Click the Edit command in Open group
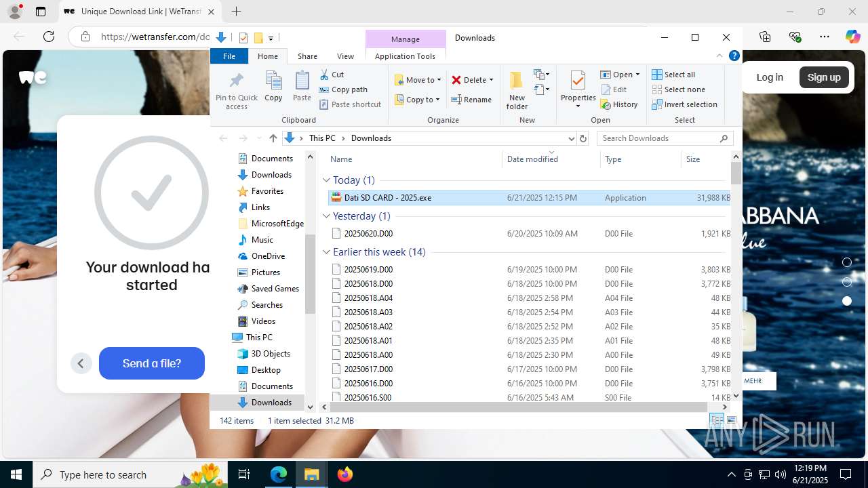868x488 pixels. click(614, 89)
